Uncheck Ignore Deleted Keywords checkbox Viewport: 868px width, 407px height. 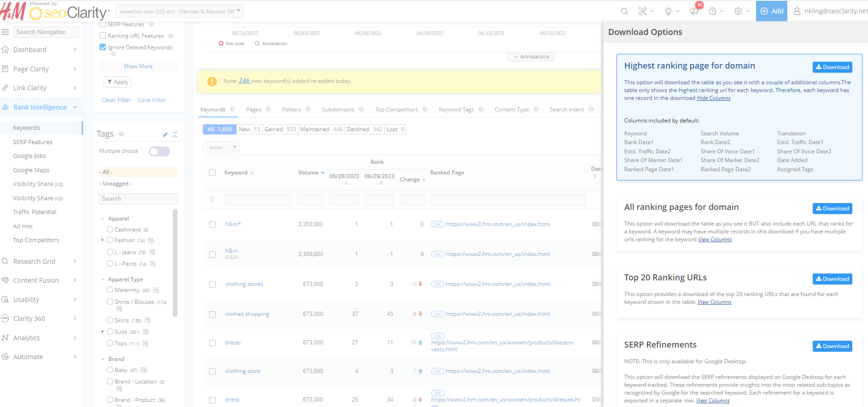tap(103, 47)
